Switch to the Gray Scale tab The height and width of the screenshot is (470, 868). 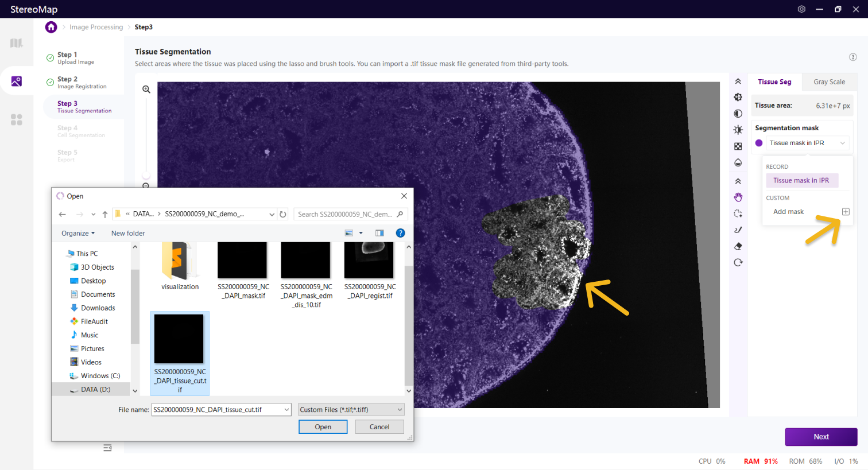[x=829, y=82]
